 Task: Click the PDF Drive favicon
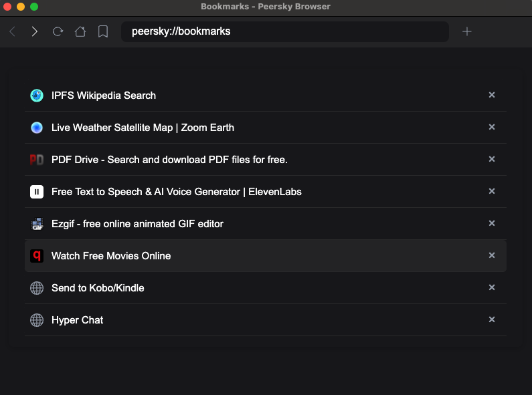click(x=37, y=160)
